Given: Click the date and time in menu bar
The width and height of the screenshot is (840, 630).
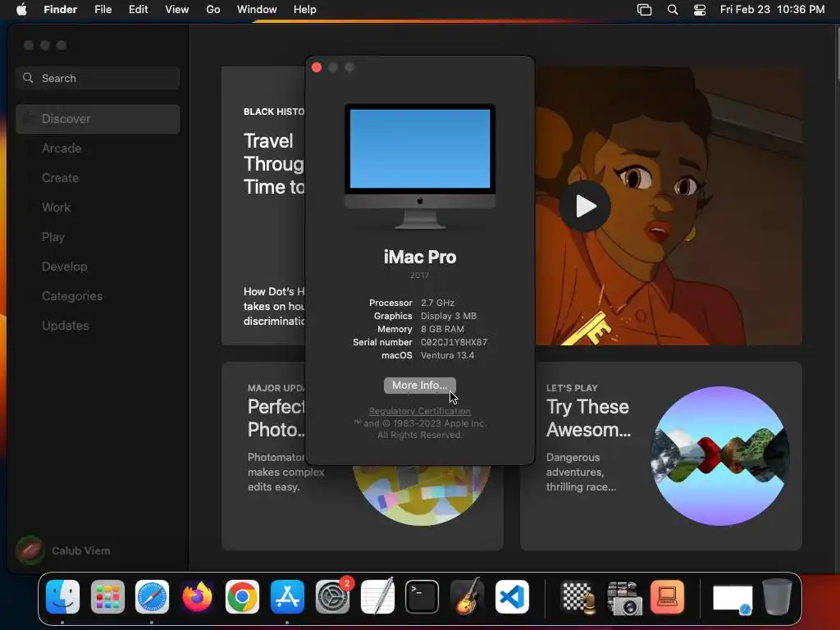Looking at the screenshot, I should click(772, 10).
